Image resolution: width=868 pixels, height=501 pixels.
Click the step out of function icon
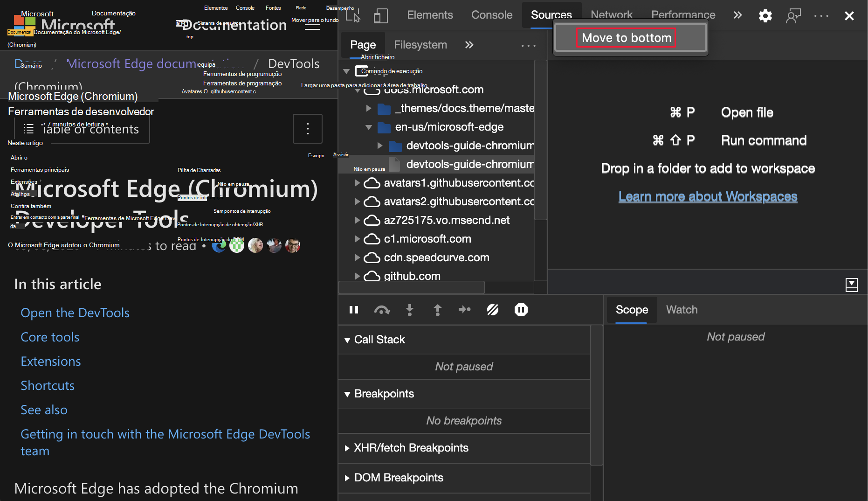(437, 310)
